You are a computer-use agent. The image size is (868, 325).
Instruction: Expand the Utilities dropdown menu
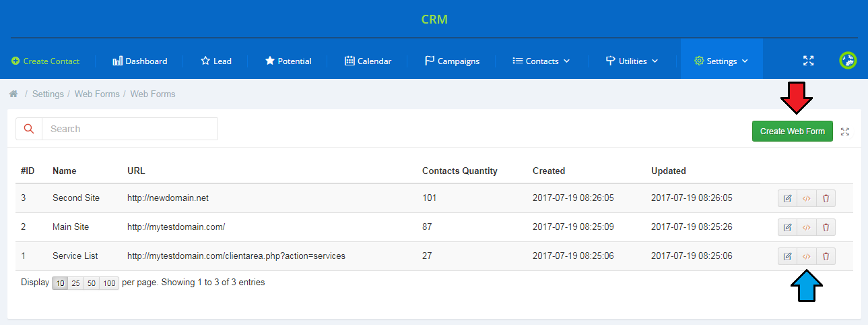coord(632,61)
